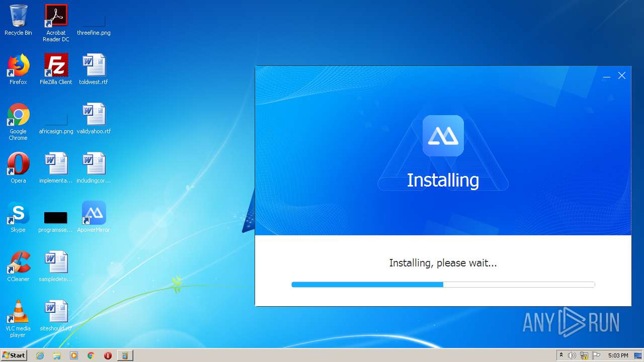This screenshot has height=362, width=644.
Task: Open Google Chrome desktop shortcut
Action: 18,122
